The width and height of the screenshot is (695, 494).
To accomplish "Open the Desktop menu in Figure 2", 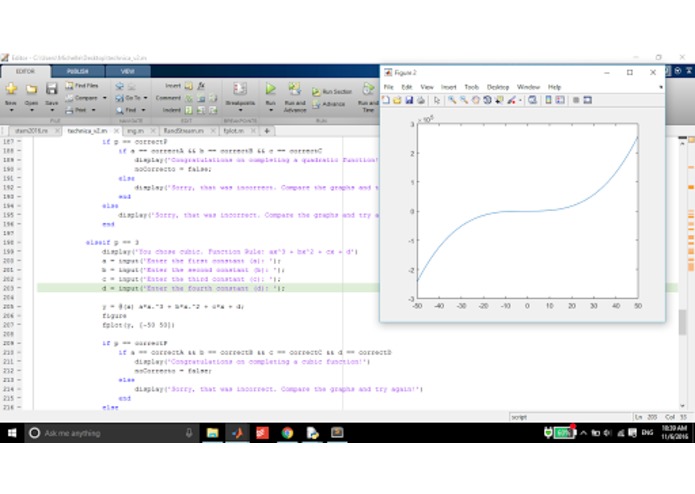I will [x=498, y=87].
